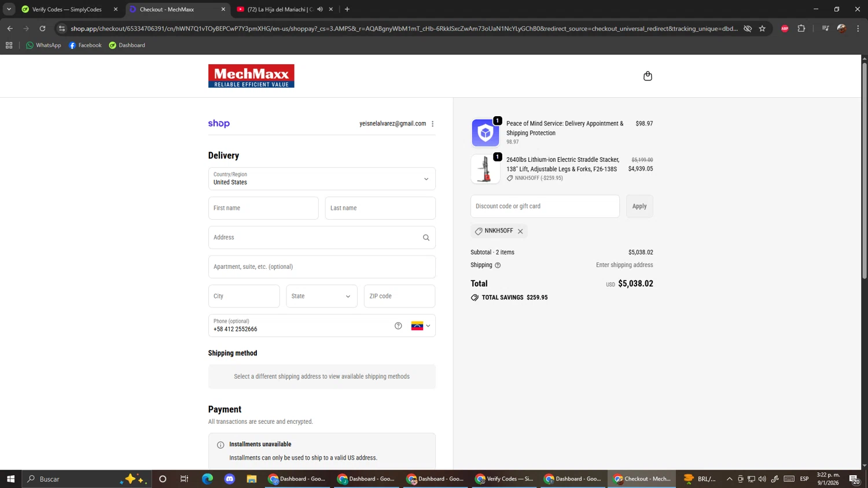
Task: Open File Explorer from taskbar
Action: 252,479
